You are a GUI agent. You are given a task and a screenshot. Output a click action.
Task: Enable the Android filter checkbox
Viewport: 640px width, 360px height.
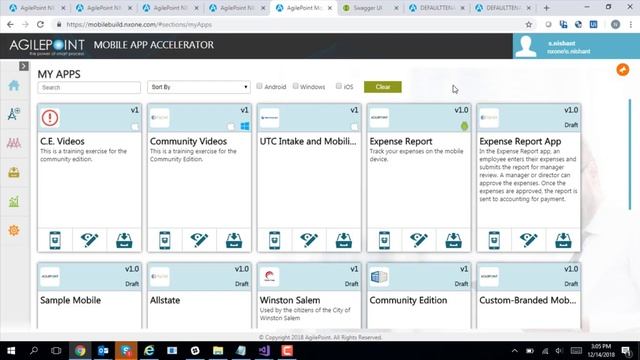click(259, 86)
